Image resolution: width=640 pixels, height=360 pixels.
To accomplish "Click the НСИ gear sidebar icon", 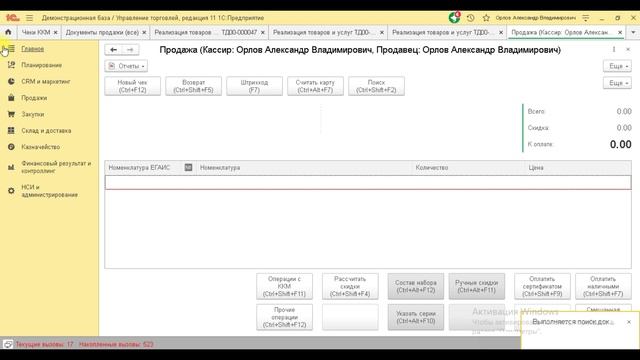I will pyautogui.click(x=11, y=191).
